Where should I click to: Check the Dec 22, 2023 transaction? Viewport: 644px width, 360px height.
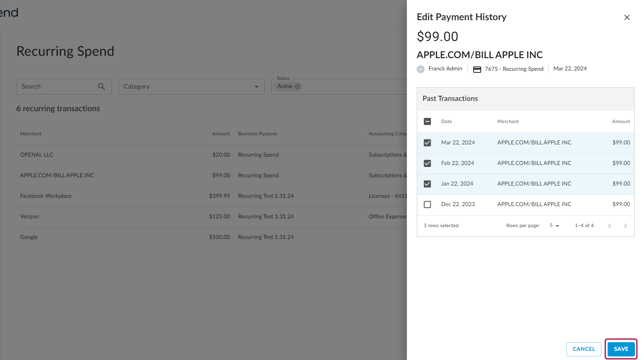(427, 205)
